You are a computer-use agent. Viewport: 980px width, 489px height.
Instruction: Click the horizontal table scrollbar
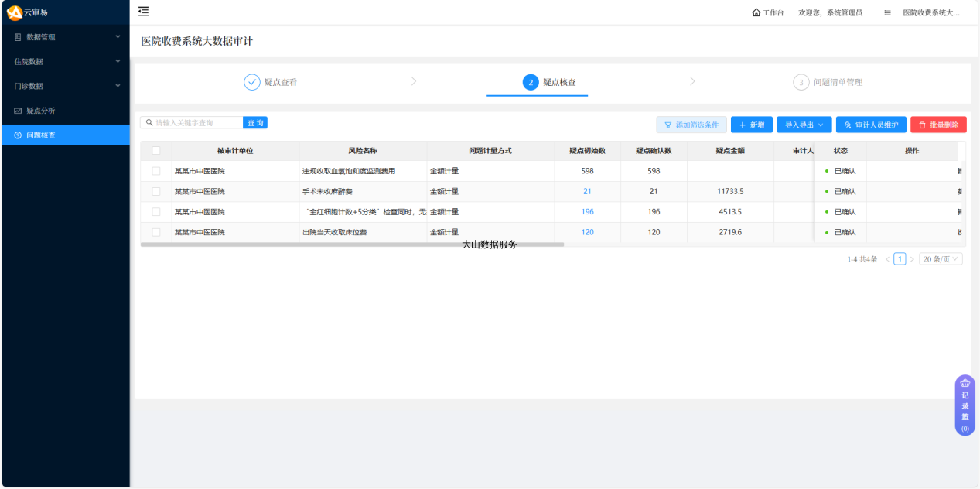click(x=352, y=244)
